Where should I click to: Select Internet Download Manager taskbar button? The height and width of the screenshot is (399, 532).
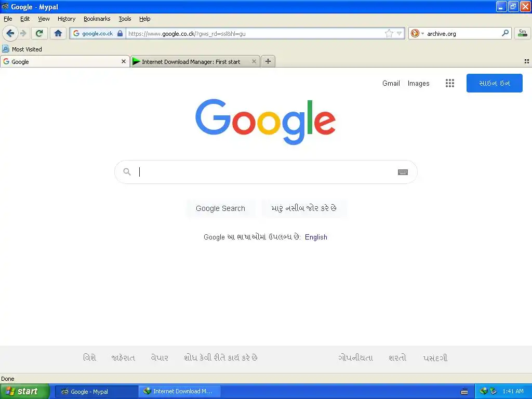click(x=180, y=392)
